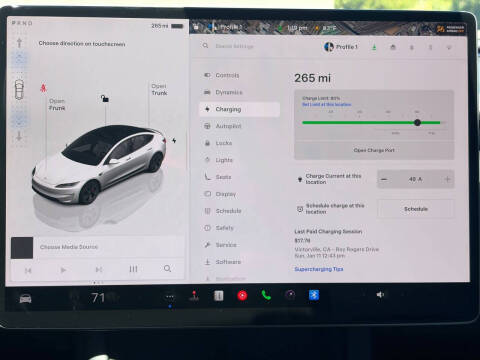Tap the 265 mi battery indicator at top

pyautogui.click(x=167, y=26)
